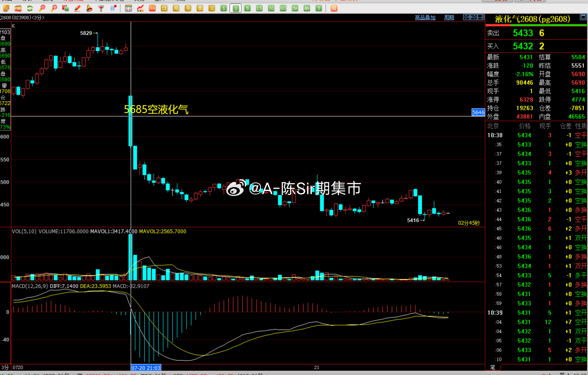This screenshot has width=588, height=375.
Task: Open the quote table list icon
Action: point(128,8)
